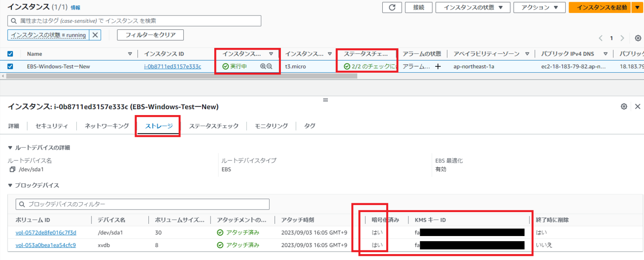The width and height of the screenshot is (644, 260).
Task: Open the アクション dropdown menu
Action: [539, 7]
